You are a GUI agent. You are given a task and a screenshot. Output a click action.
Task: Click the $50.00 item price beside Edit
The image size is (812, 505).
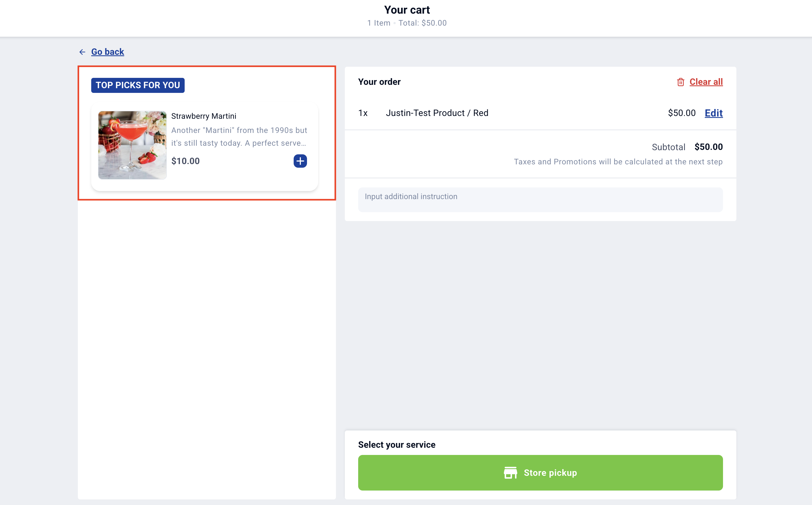(x=681, y=113)
